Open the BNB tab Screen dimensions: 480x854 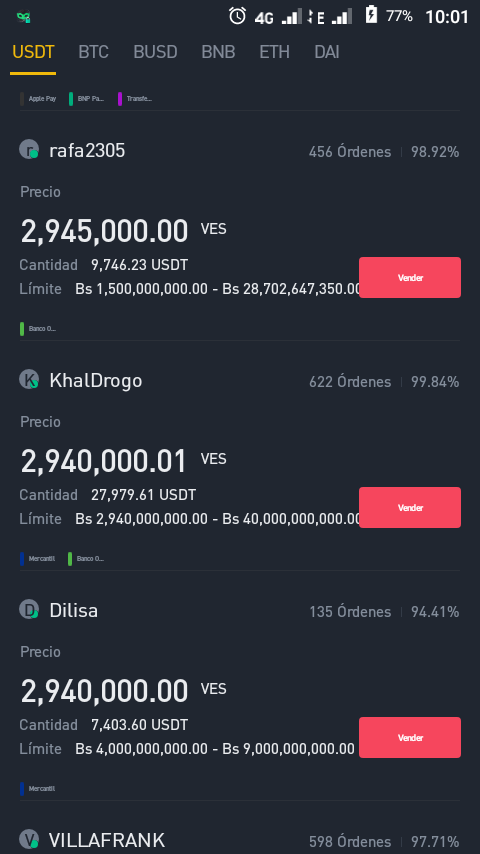218,52
